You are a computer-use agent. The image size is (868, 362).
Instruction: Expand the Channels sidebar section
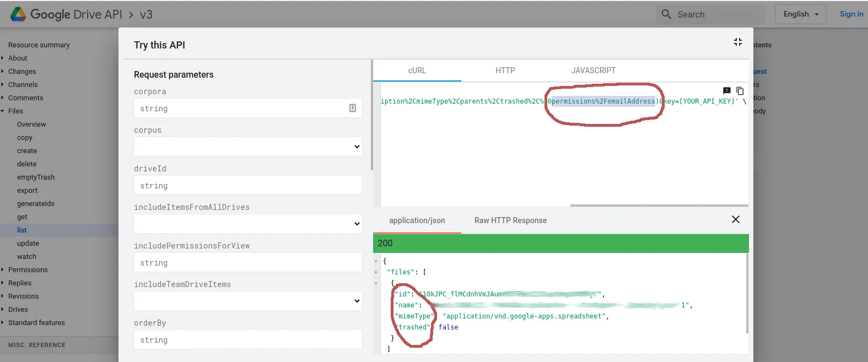[x=3, y=84]
